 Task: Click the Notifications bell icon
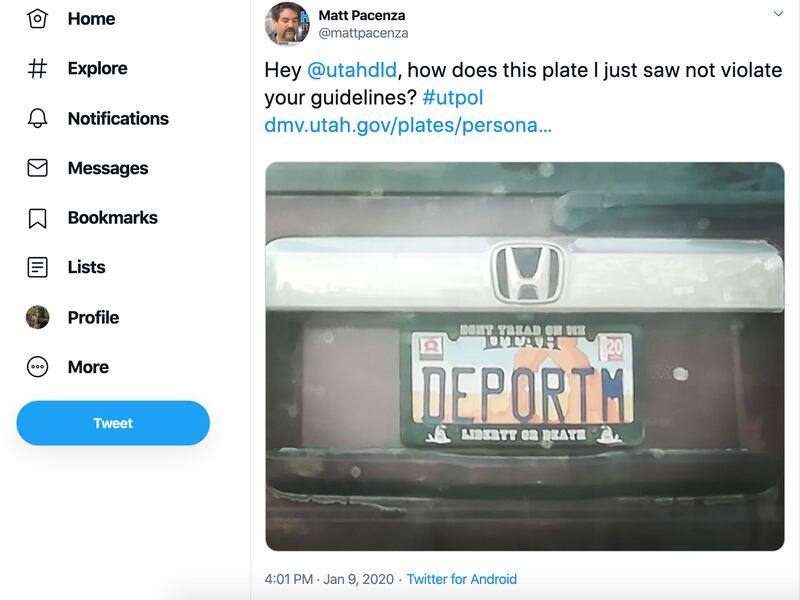37,118
